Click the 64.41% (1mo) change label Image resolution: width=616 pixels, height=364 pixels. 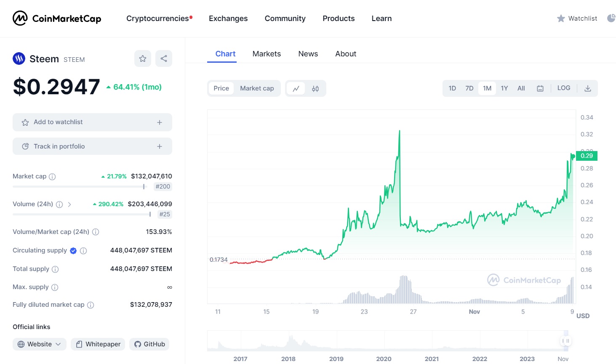click(134, 87)
